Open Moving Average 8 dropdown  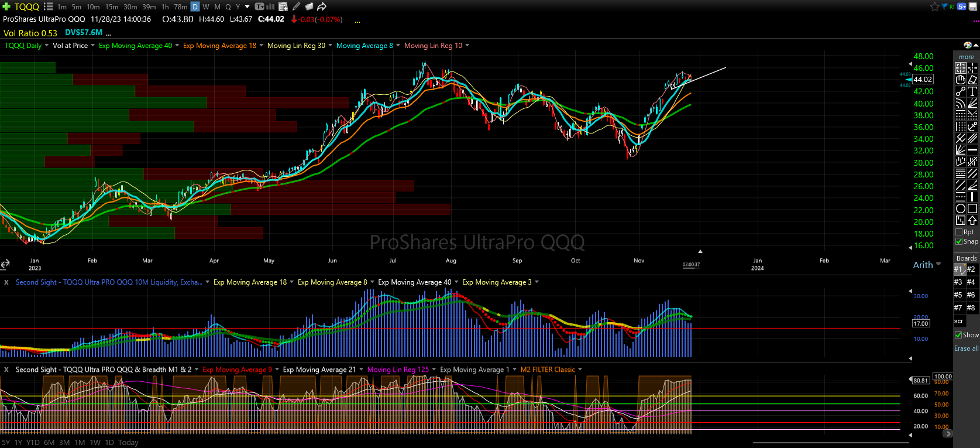[398, 46]
